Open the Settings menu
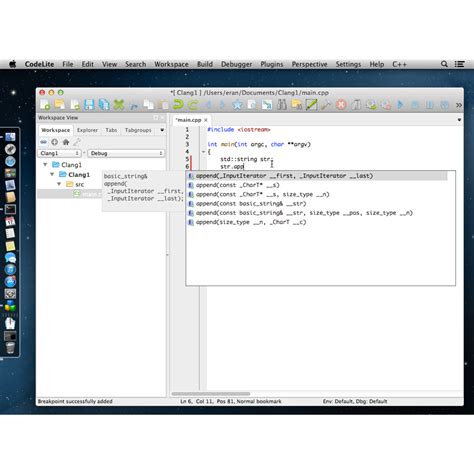Image resolution: width=474 pixels, height=474 pixels. click(x=348, y=64)
